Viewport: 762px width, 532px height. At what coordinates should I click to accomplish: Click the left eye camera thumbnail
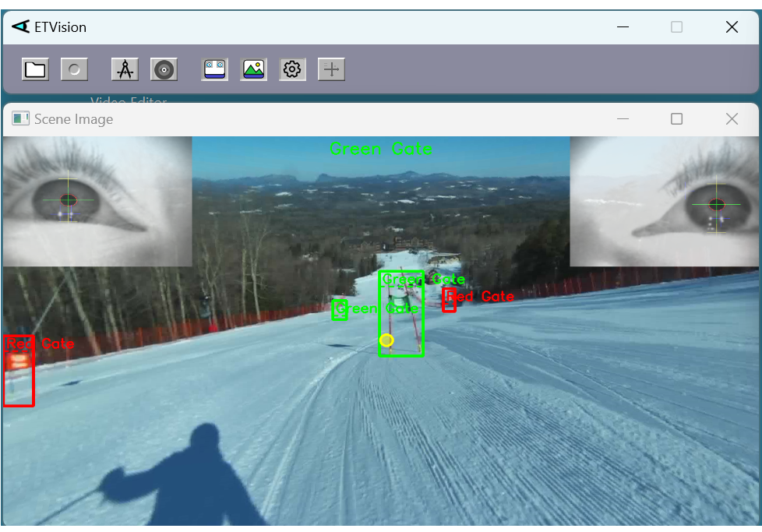coord(97,202)
